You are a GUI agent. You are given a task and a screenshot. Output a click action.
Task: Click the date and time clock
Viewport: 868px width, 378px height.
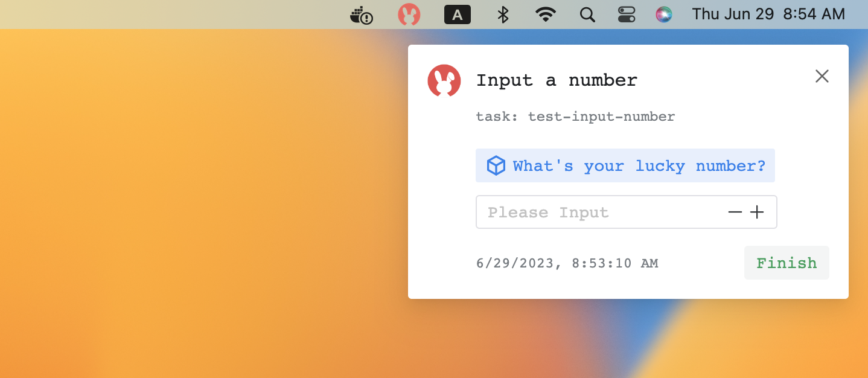click(x=768, y=14)
